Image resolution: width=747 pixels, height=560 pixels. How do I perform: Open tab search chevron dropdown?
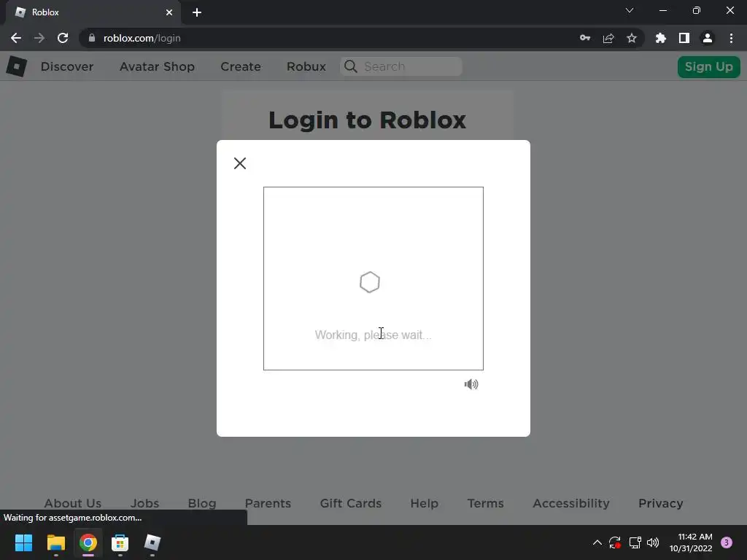[630, 10]
